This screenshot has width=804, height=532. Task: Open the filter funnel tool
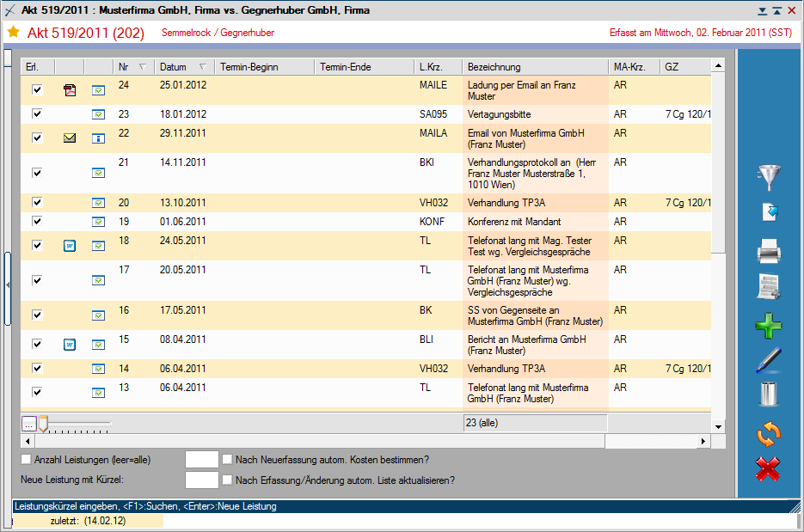point(768,177)
